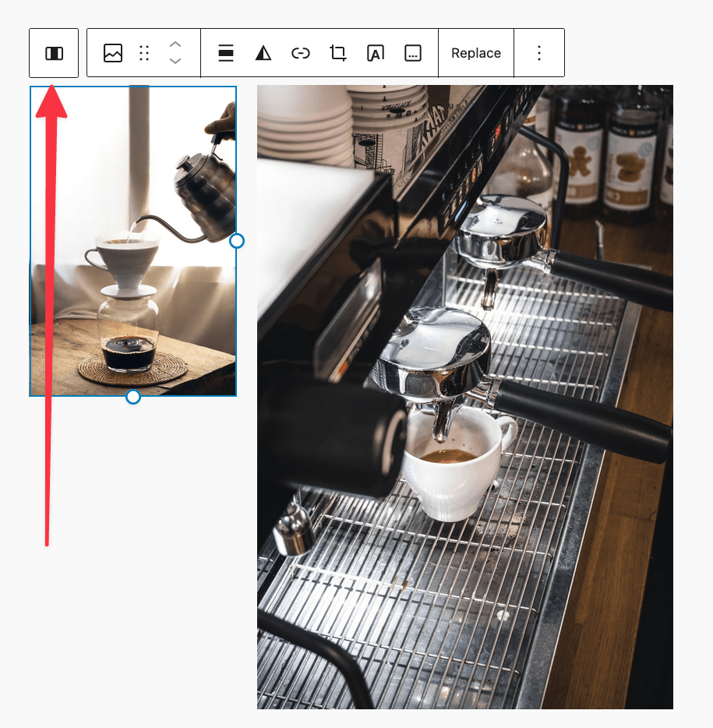Click the drag handle in the toolbar

point(143,53)
